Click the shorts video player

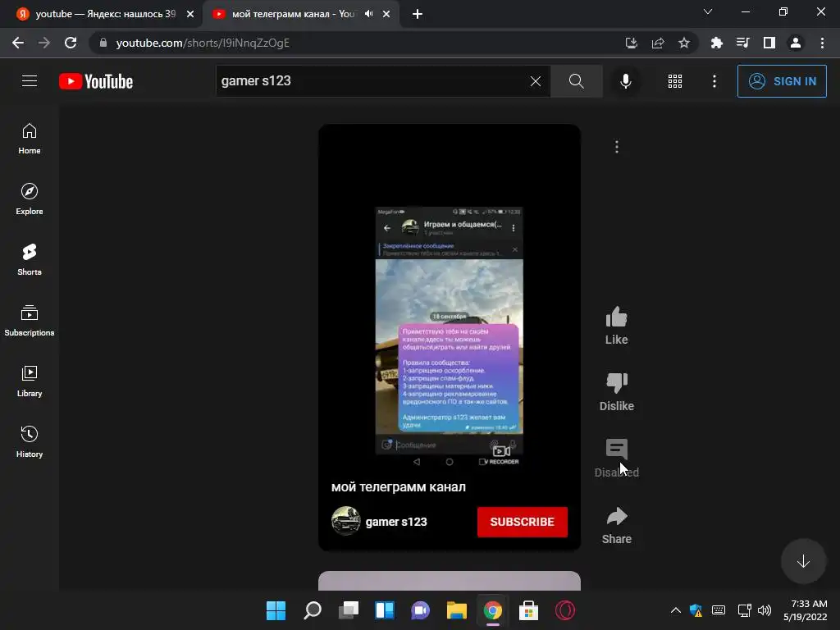[x=450, y=337]
